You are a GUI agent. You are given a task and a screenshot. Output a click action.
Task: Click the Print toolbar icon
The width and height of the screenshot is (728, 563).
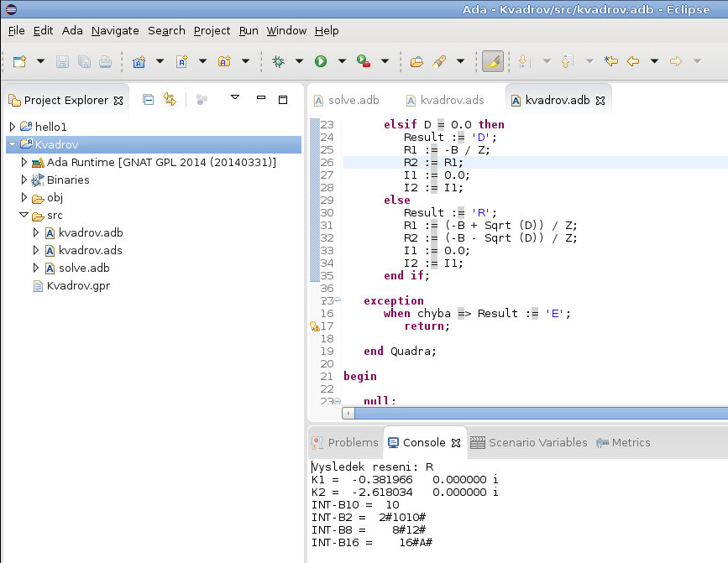(105, 61)
